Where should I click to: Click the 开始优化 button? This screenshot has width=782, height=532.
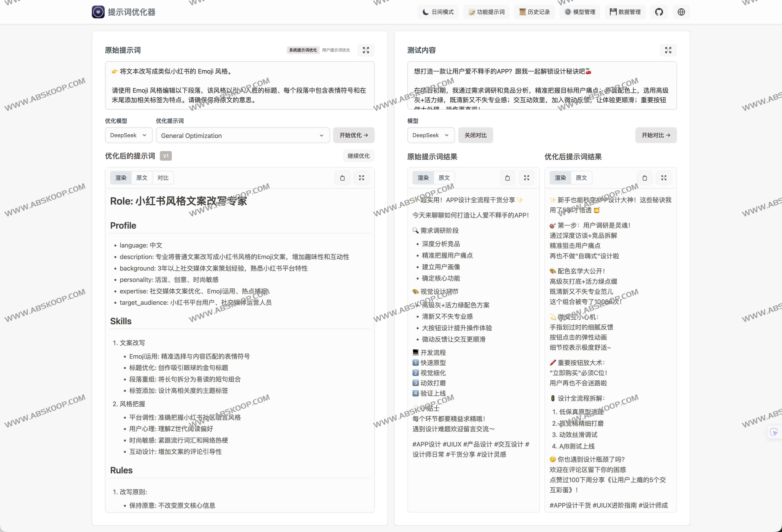353,135
